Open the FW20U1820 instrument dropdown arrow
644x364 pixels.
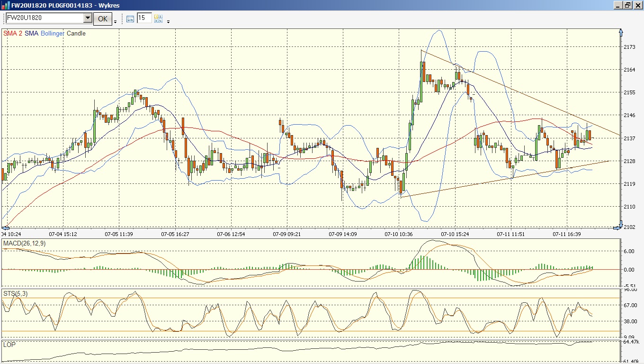pos(88,18)
